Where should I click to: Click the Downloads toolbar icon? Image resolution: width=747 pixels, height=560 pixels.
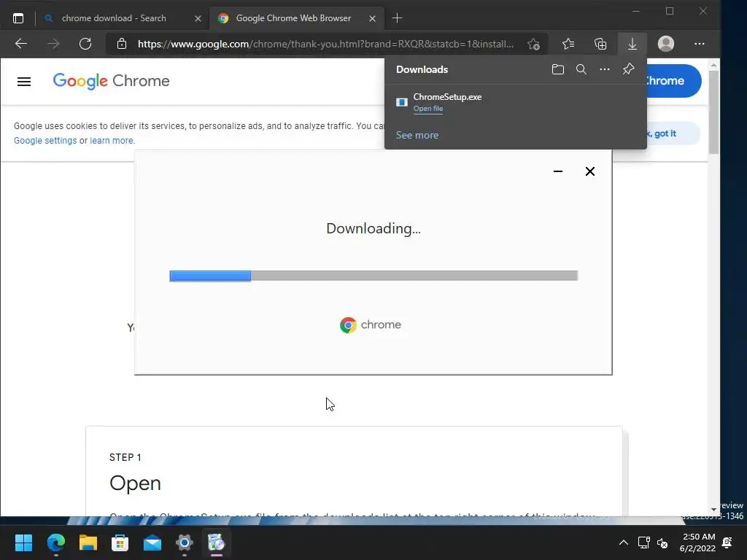coord(632,44)
